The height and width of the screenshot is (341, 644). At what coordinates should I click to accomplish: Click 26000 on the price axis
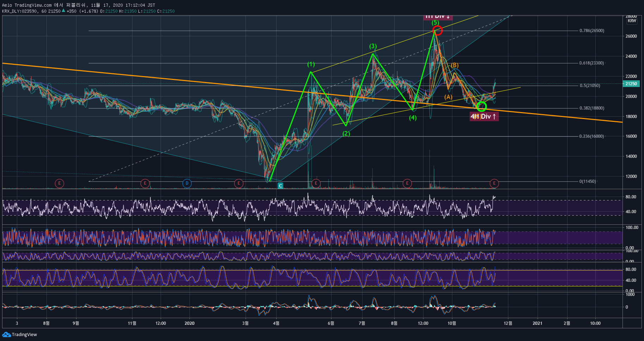point(631,36)
